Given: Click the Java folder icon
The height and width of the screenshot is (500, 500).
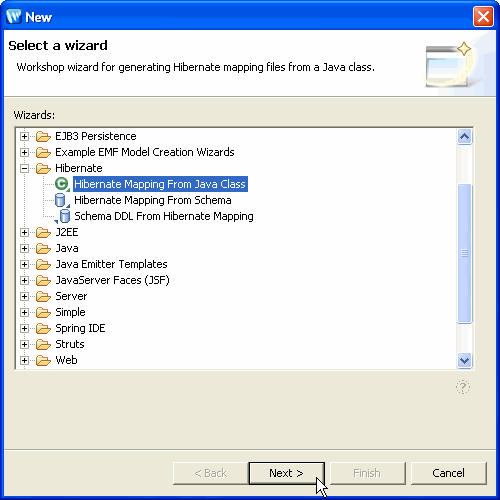Looking at the screenshot, I should pos(43,248).
